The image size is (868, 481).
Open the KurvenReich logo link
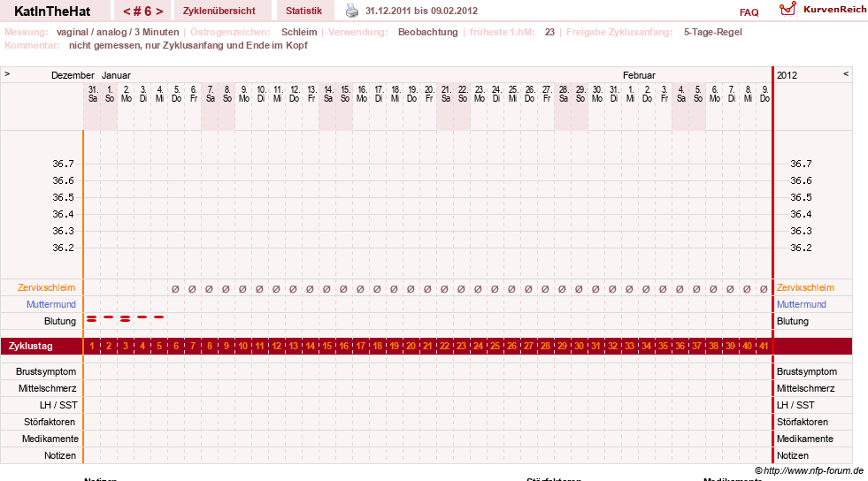click(823, 10)
